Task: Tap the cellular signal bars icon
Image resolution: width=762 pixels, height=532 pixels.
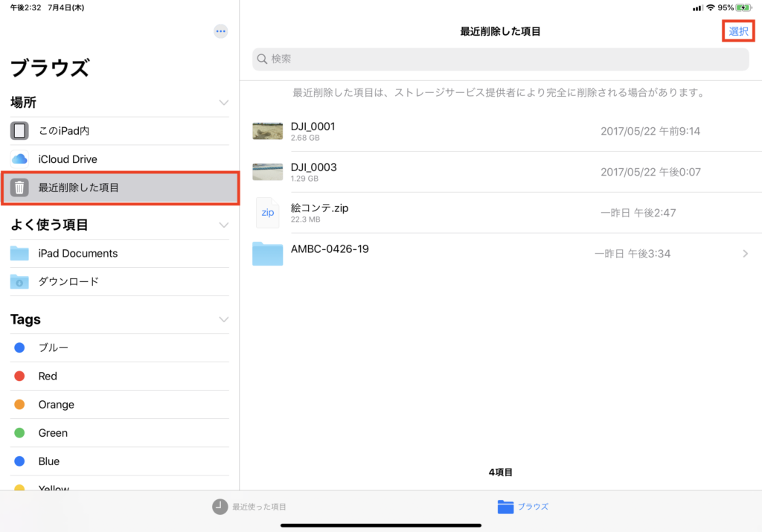Action: click(x=698, y=7)
